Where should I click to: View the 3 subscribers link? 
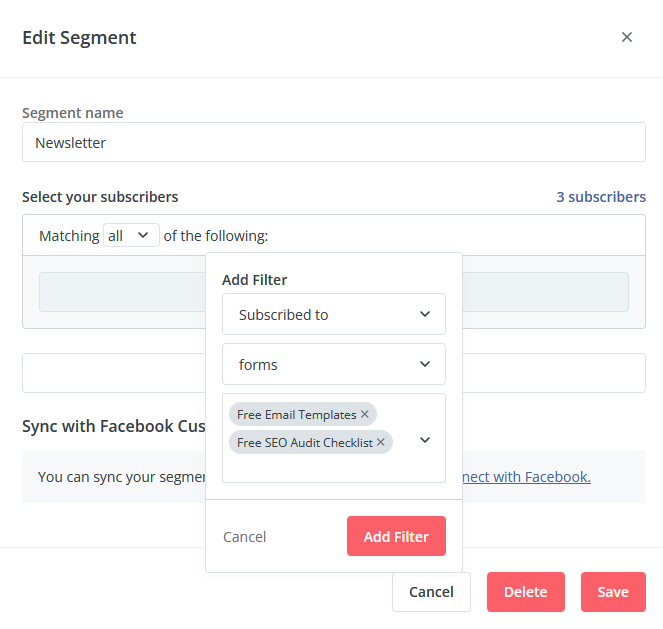pos(601,197)
